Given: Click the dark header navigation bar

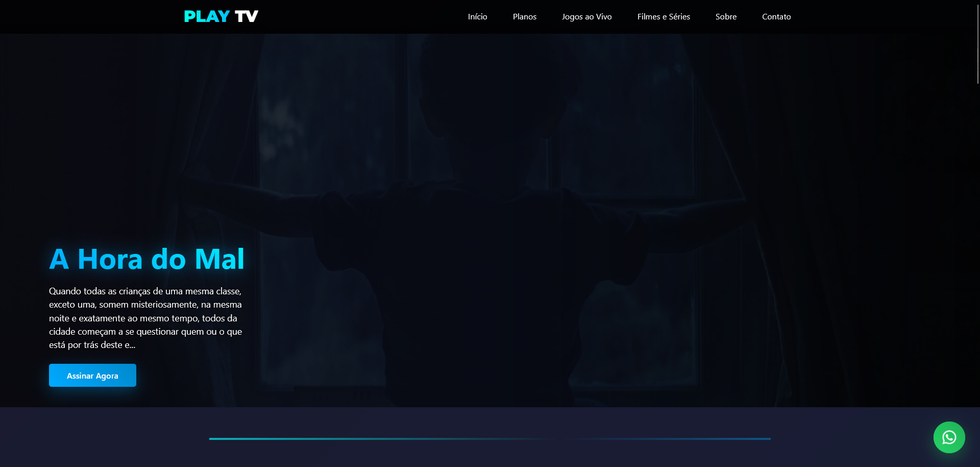Looking at the screenshot, I should [x=357, y=16].
